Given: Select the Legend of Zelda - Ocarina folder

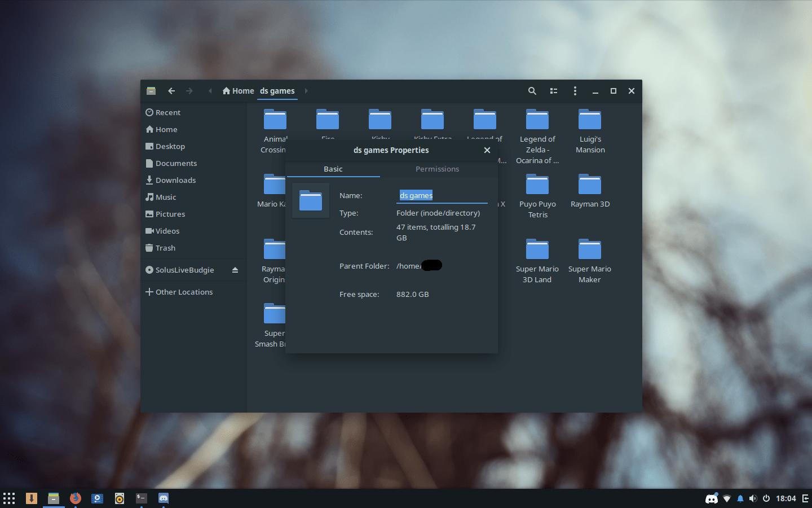Looking at the screenshot, I should click(537, 137).
